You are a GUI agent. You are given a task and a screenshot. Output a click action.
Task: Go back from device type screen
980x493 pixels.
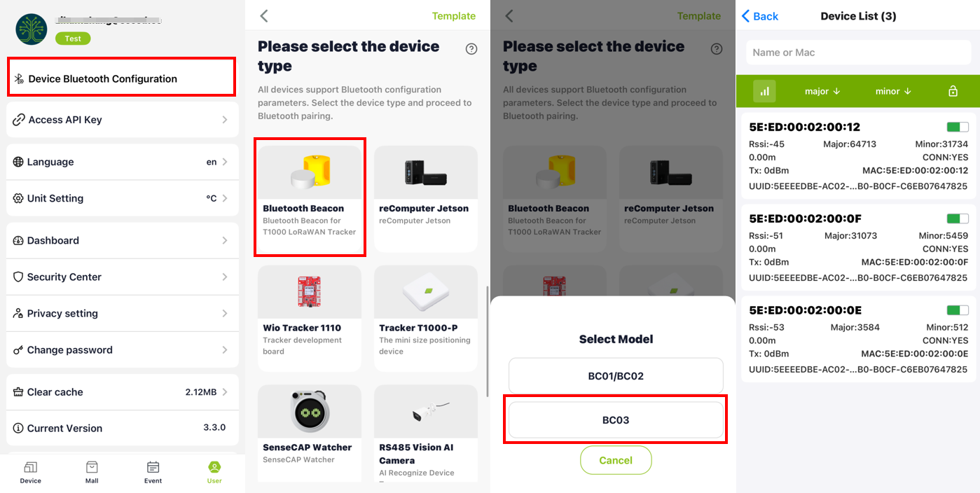pos(264,16)
